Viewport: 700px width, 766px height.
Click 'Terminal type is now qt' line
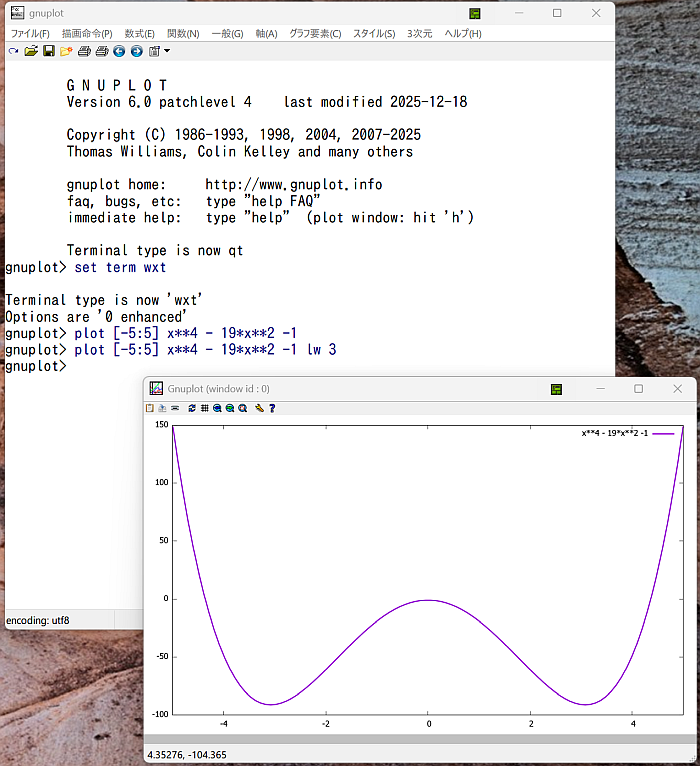point(155,251)
